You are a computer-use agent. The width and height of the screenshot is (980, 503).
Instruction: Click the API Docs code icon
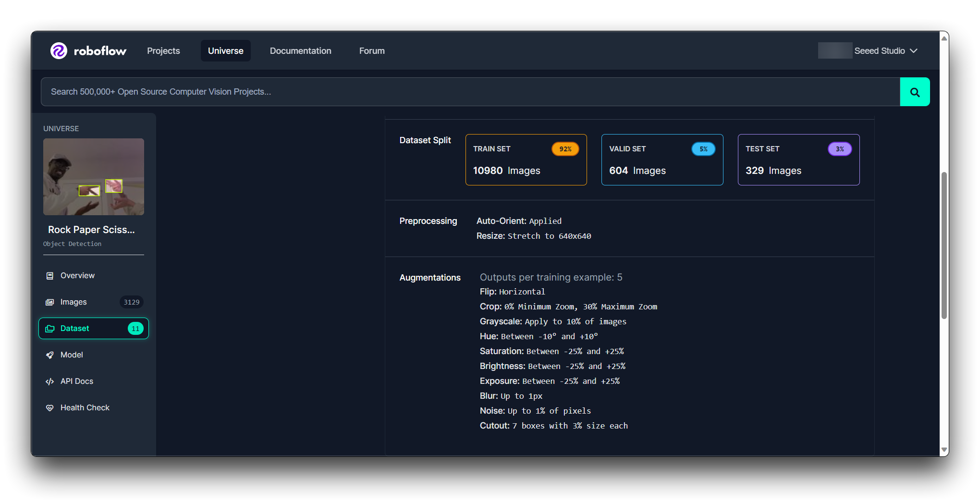point(49,381)
